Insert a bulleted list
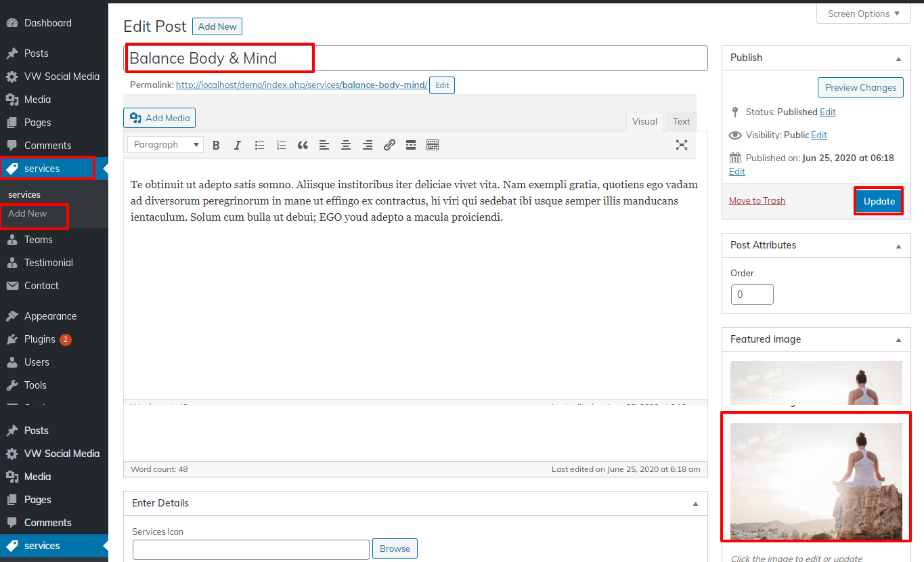Image resolution: width=924 pixels, height=562 pixels. (259, 145)
